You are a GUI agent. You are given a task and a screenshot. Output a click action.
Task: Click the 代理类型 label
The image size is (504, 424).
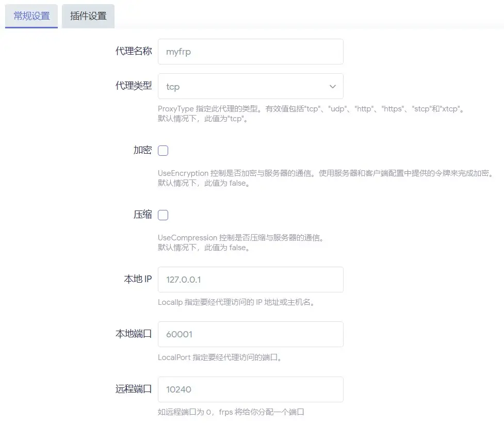134,86
